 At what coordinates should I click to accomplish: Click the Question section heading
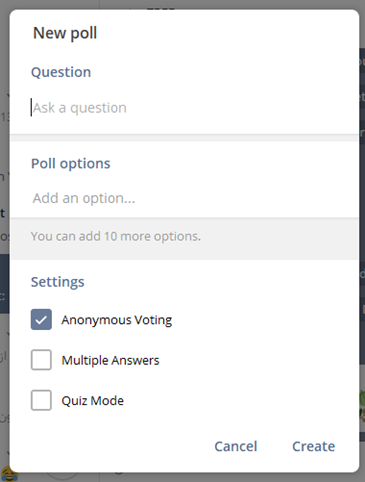point(61,72)
